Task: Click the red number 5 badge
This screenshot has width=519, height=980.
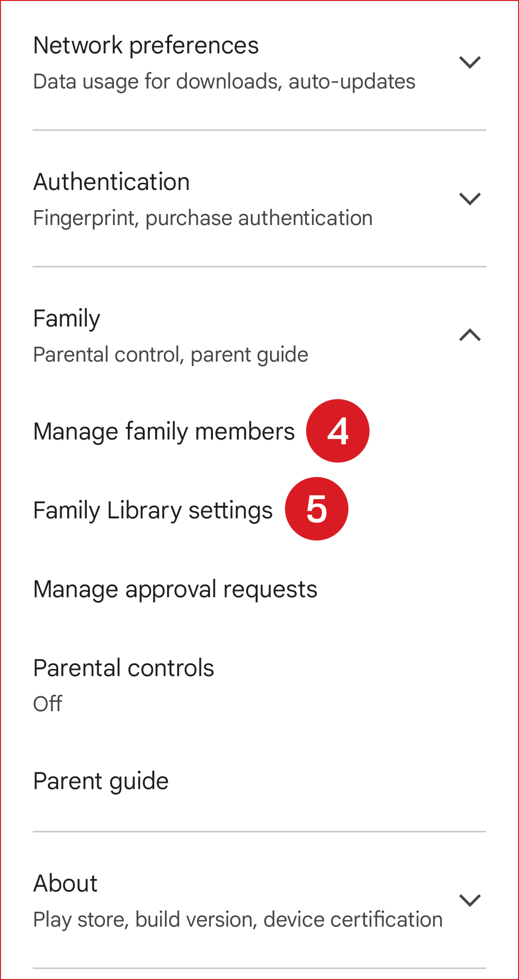Action: click(317, 509)
